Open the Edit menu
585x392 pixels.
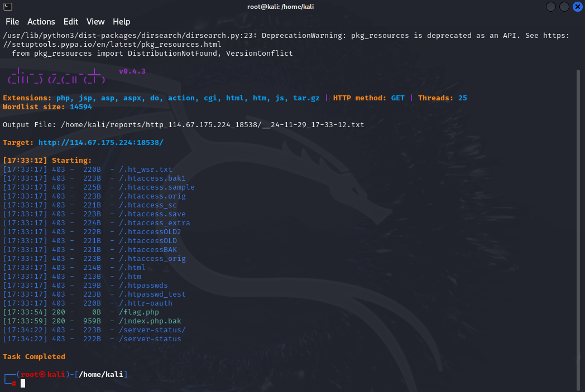pos(71,22)
